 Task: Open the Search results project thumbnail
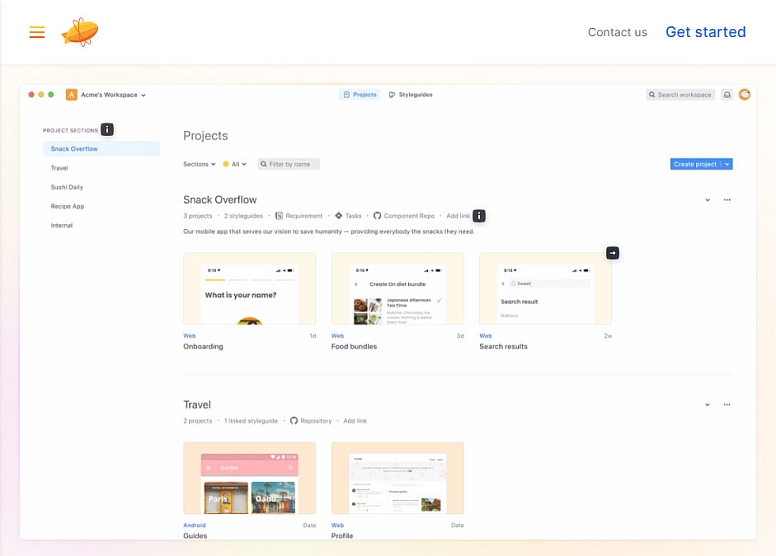coord(545,289)
